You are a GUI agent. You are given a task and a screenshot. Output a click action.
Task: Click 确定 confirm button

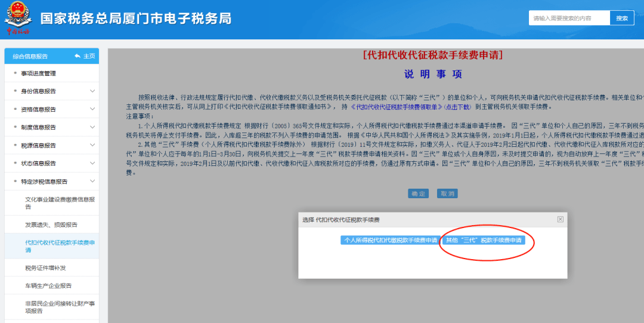pyautogui.click(x=418, y=193)
